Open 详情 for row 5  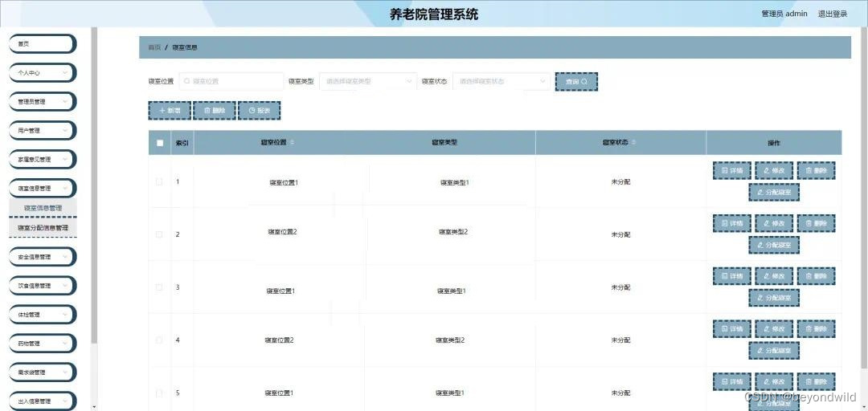point(732,381)
